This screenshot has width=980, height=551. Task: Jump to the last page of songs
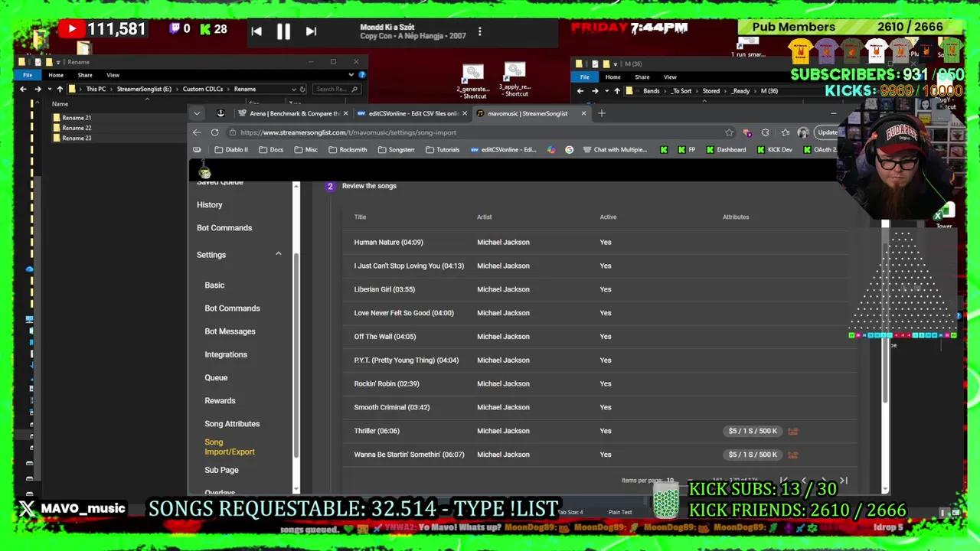coord(843,481)
